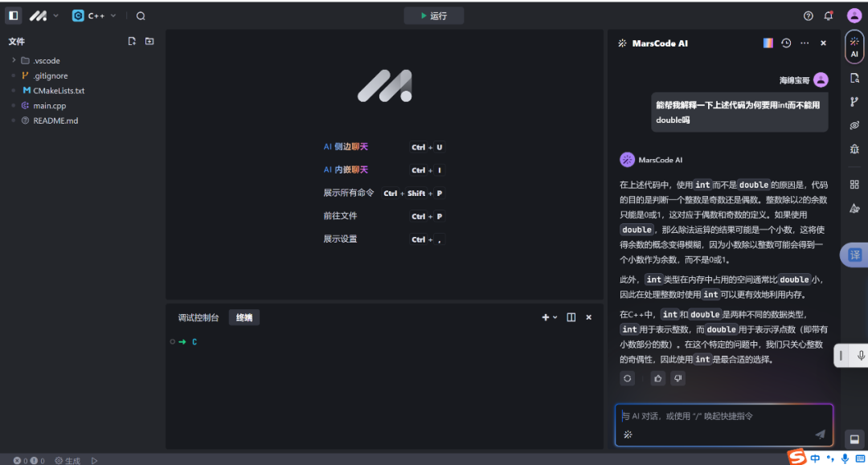The height and width of the screenshot is (465, 868).
Task: Toggle the 中 Chinese input mode indicator
Action: (816, 459)
